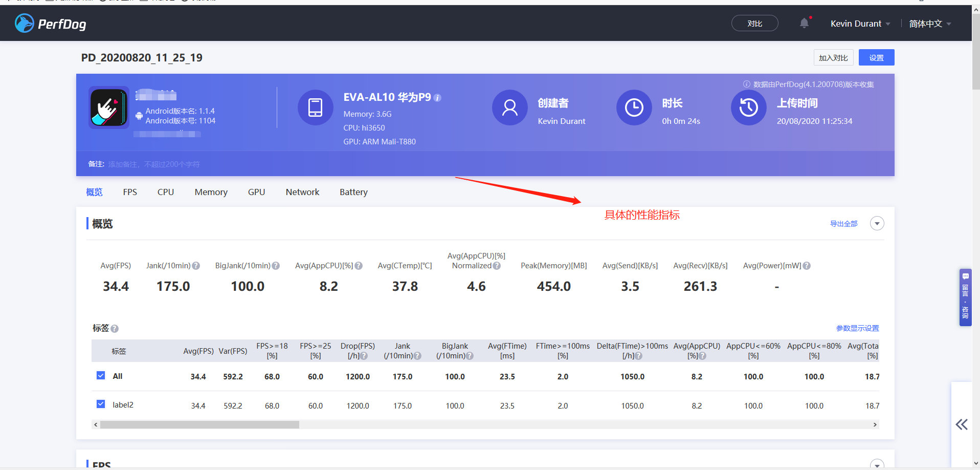The image size is (980, 470).
Task: Switch to the FPS tab
Action: 130,192
